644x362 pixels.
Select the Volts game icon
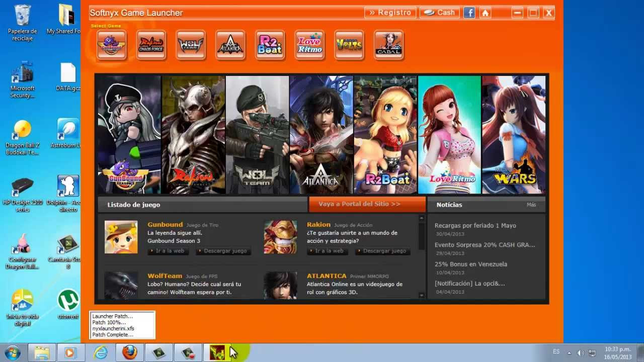tap(349, 45)
